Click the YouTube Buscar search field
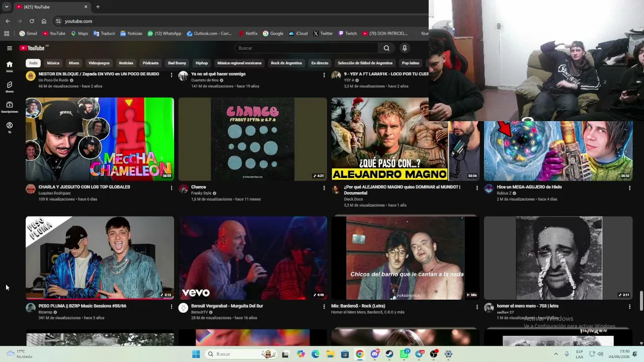Image resolution: width=644 pixels, height=362 pixels. (x=306, y=48)
